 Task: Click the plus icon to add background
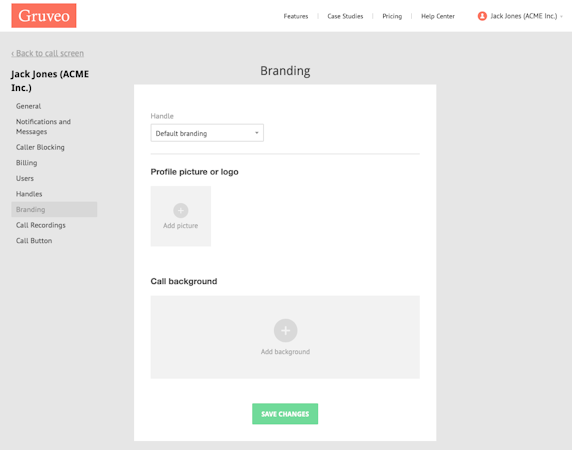click(285, 330)
